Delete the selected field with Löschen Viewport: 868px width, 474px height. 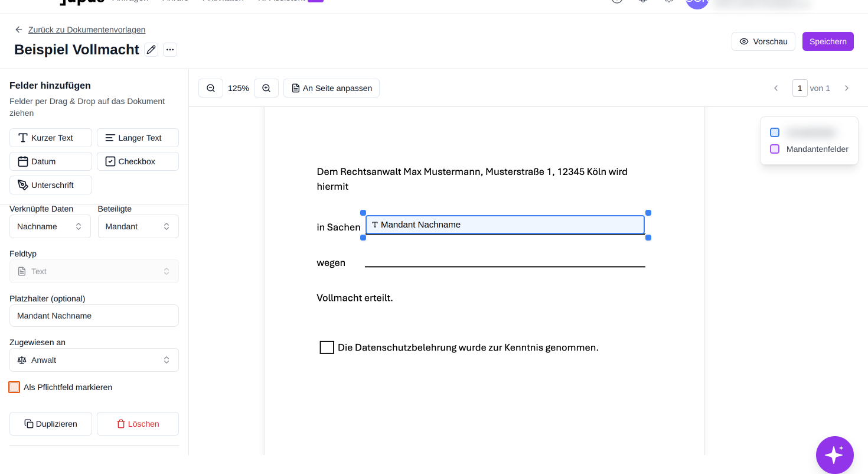pyautogui.click(x=138, y=424)
